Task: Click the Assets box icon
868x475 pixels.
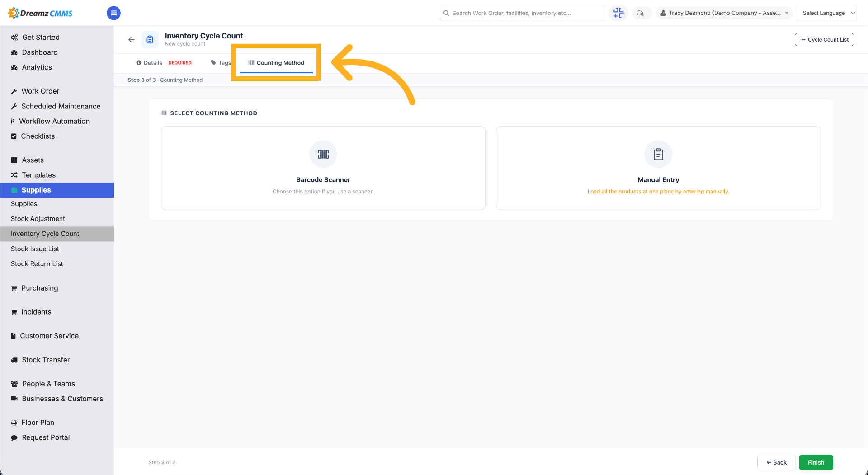Action: point(14,160)
